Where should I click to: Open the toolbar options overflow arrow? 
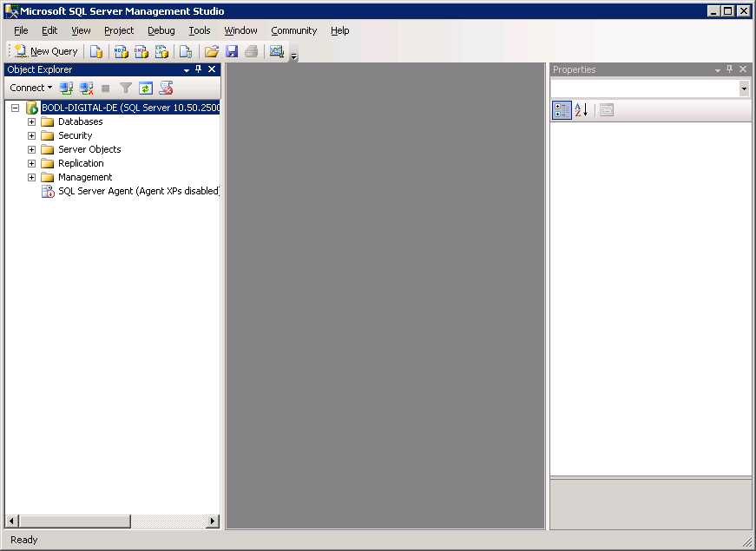(x=293, y=52)
